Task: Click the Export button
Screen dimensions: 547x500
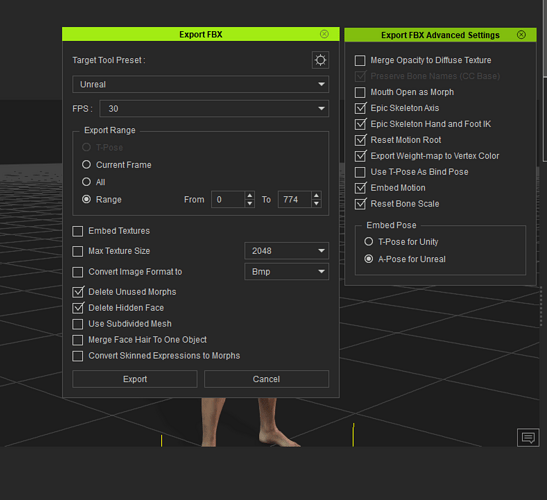Action: pyautogui.click(x=135, y=379)
